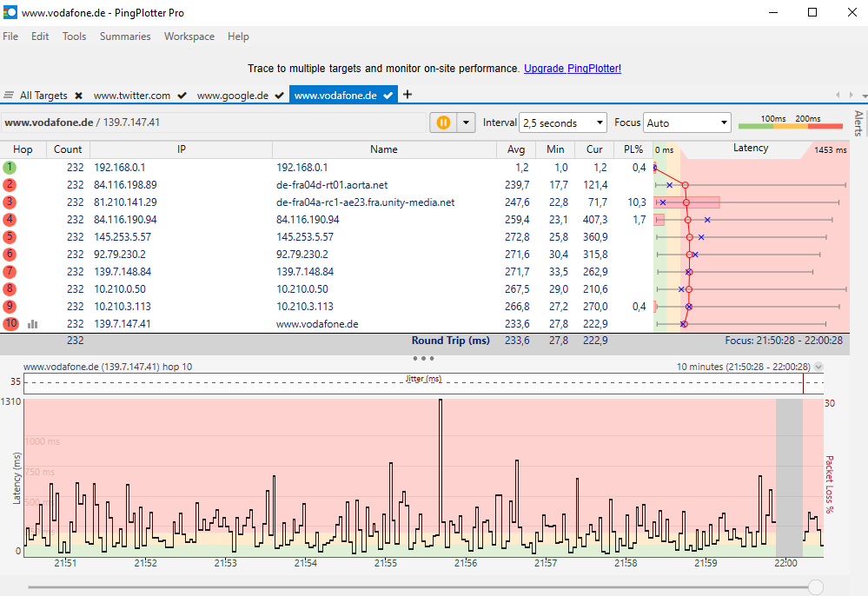Select hop 4 red circle
Screen dimensions: 868x596
click(10, 220)
